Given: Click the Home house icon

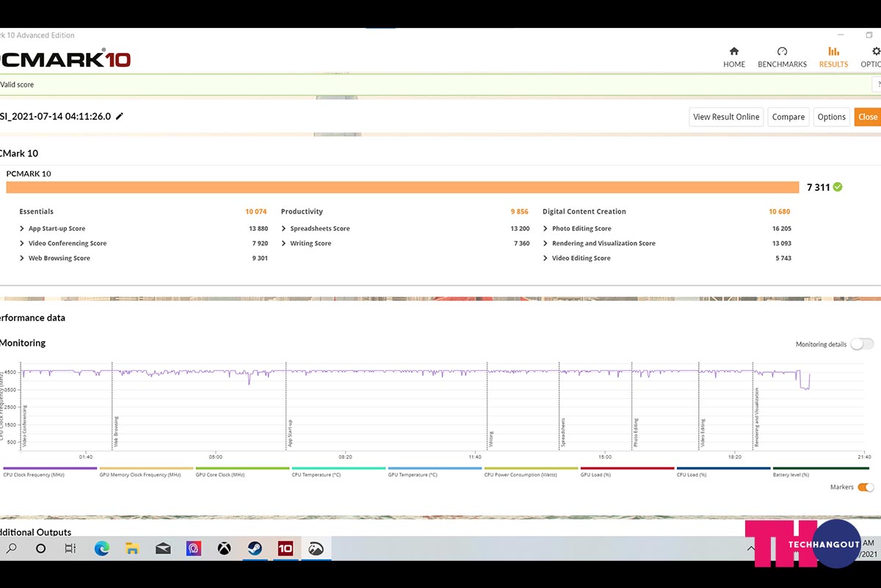Looking at the screenshot, I should click(733, 51).
